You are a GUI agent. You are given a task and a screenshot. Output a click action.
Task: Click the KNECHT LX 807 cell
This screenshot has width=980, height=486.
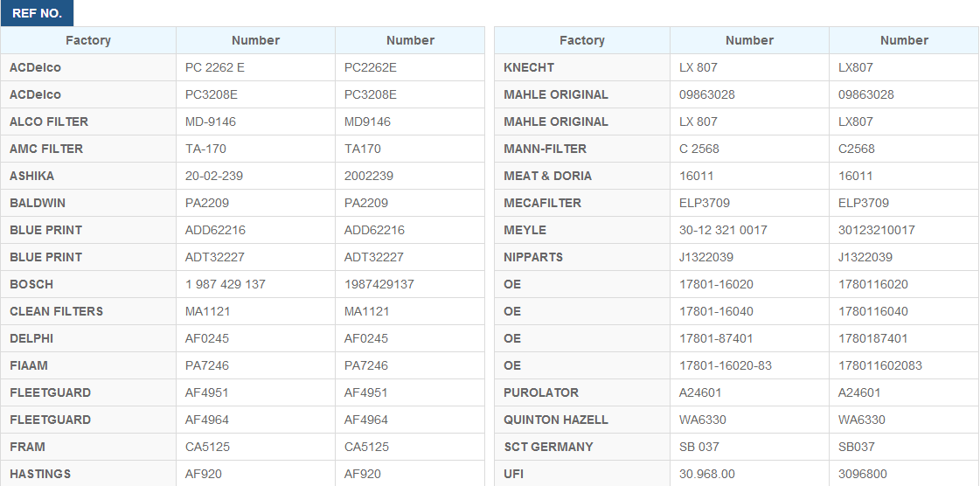[x=749, y=67]
